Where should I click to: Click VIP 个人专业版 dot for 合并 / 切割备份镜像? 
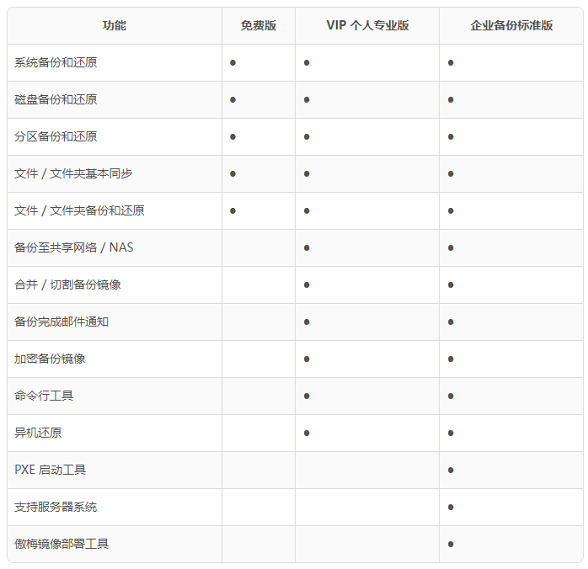[x=307, y=285]
